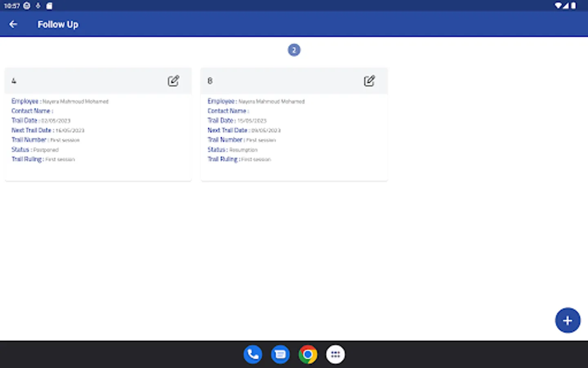Select Employee row in card 8
Image resolution: width=588 pixels, height=368 pixels.
pyautogui.click(x=256, y=101)
